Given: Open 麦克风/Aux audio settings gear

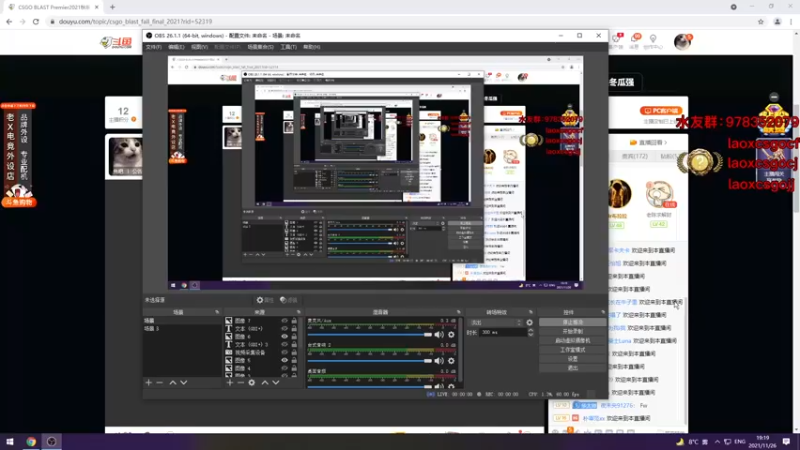Looking at the screenshot, I should pyautogui.click(x=451, y=335).
